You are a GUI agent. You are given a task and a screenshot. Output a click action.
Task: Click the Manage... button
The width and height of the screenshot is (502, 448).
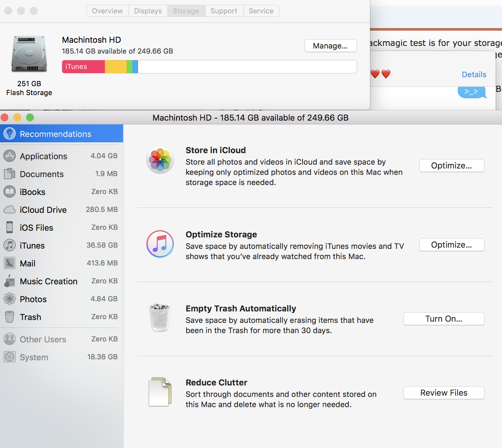coord(330,46)
